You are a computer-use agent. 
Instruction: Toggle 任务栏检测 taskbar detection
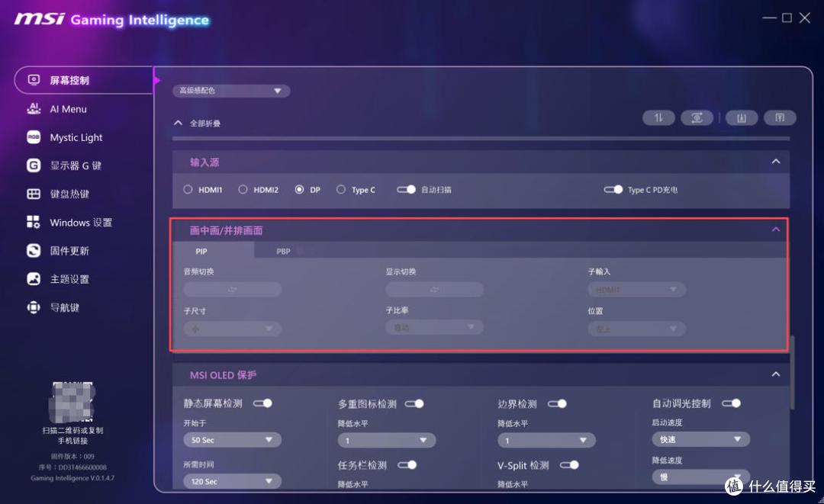(407, 464)
